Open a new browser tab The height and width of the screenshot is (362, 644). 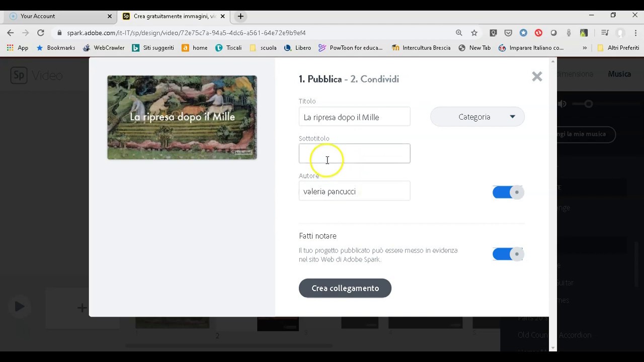(240, 16)
